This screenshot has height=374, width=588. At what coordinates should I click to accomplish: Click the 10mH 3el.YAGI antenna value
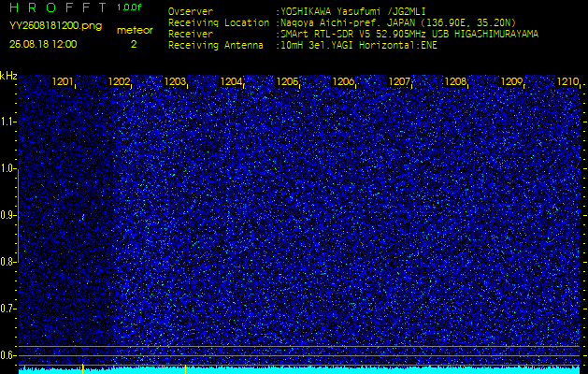click(x=359, y=46)
